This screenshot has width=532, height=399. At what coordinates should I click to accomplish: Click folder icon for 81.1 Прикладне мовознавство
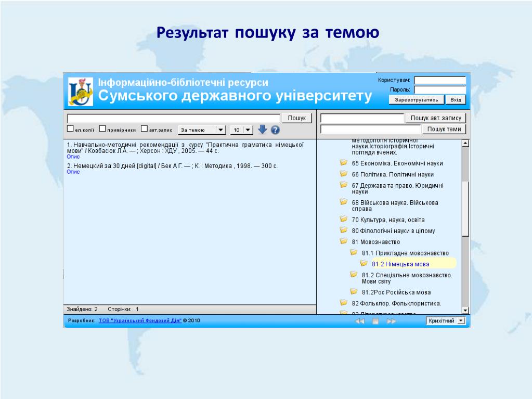pyautogui.click(x=354, y=252)
